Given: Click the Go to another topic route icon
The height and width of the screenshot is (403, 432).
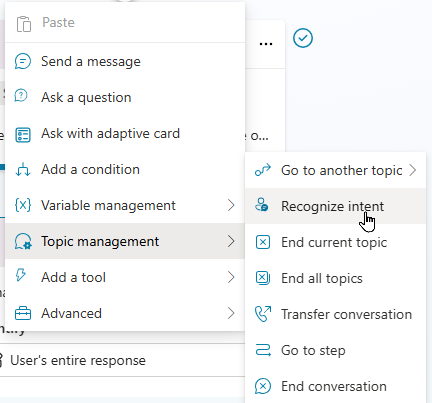Looking at the screenshot, I should pos(263,170).
